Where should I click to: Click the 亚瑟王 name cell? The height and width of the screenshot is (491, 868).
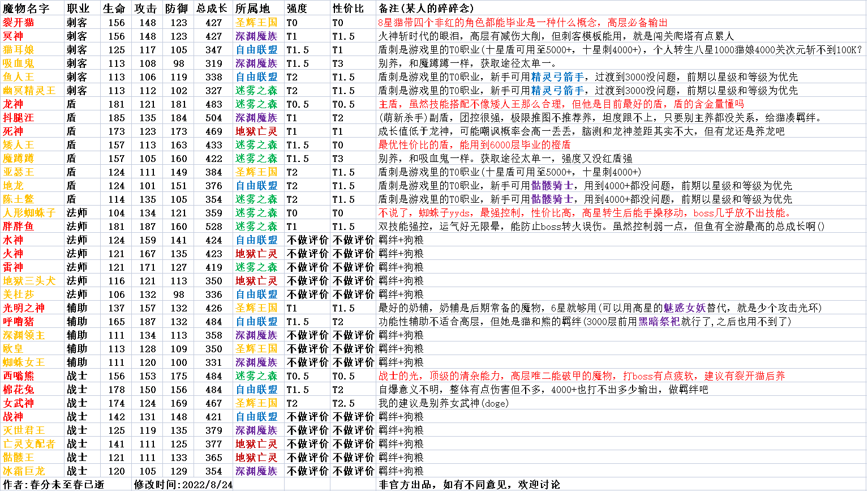point(19,172)
